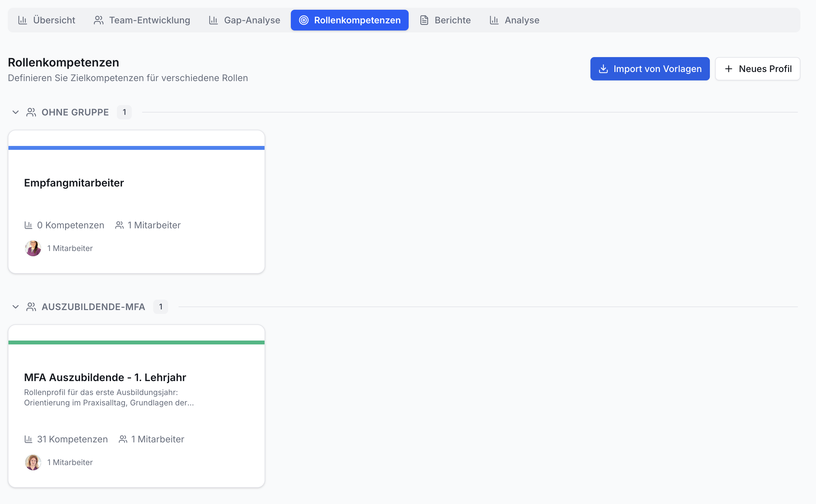
Task: Click the Übersicht bar chart icon
Action: pyautogui.click(x=22, y=20)
